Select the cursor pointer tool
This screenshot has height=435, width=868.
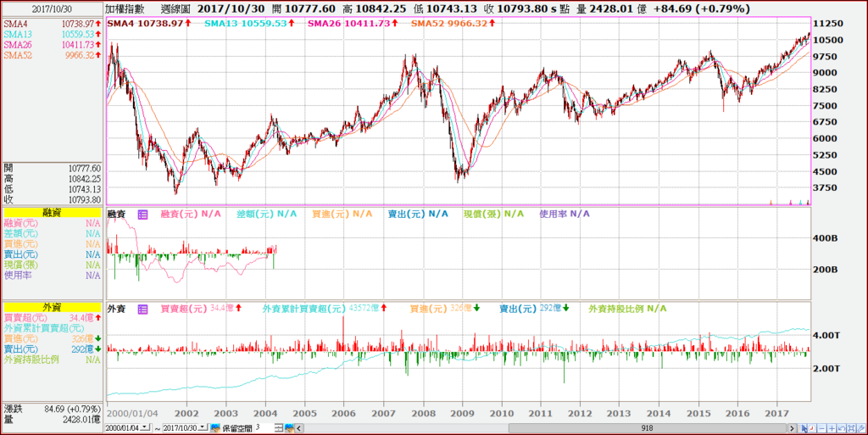pos(803,428)
